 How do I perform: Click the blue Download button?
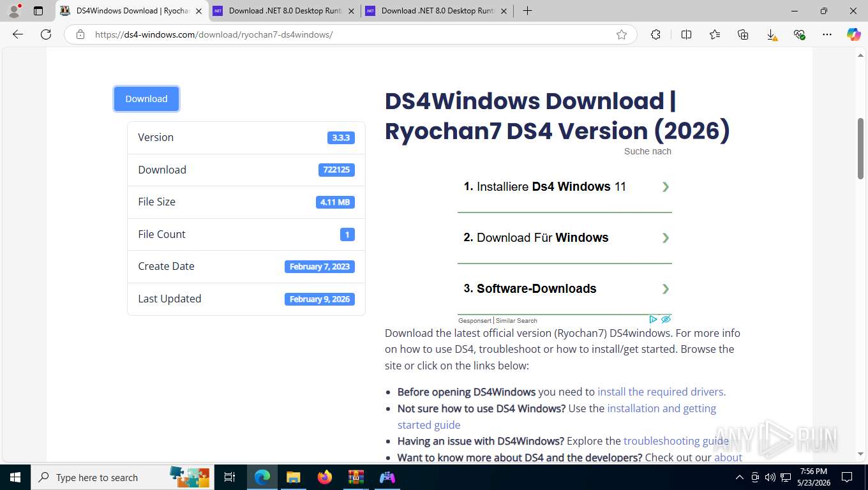click(x=146, y=99)
